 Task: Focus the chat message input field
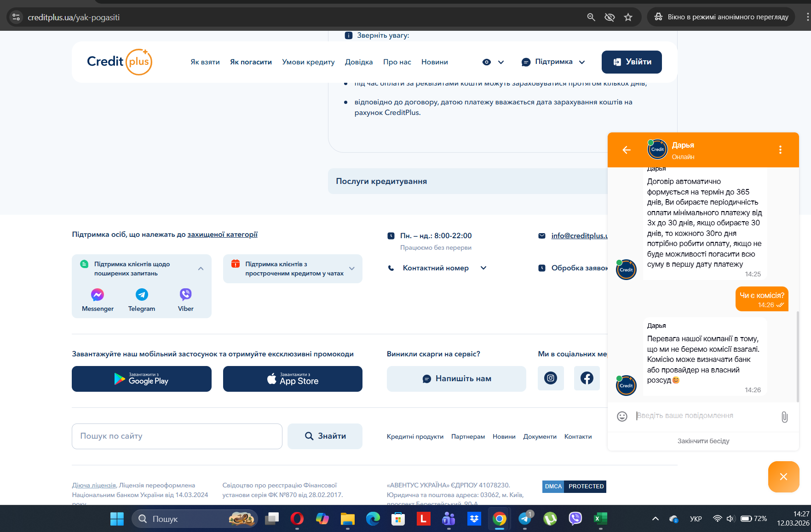coord(704,416)
